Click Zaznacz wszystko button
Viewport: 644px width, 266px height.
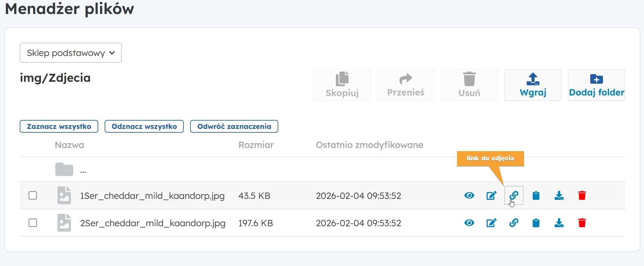[x=59, y=126]
